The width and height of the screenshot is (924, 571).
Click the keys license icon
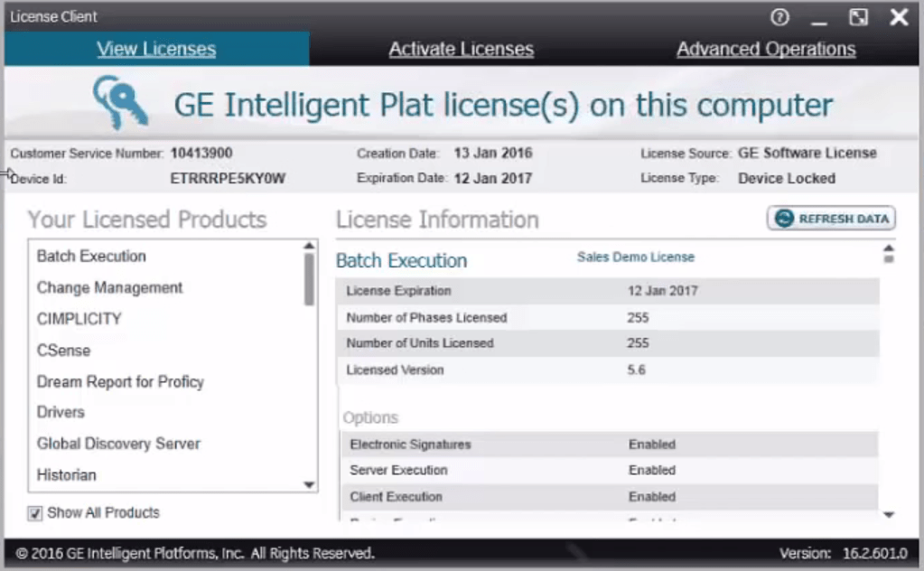(120, 102)
